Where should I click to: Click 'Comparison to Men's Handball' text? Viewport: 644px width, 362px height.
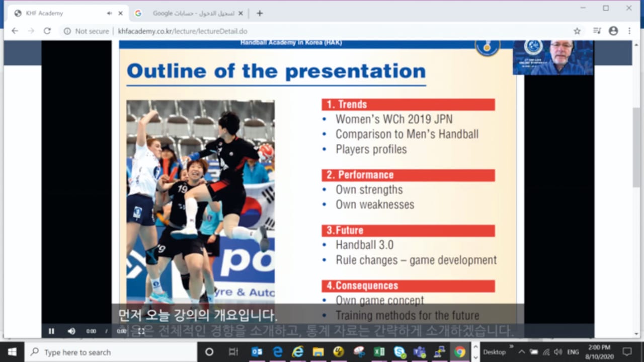coord(407,134)
